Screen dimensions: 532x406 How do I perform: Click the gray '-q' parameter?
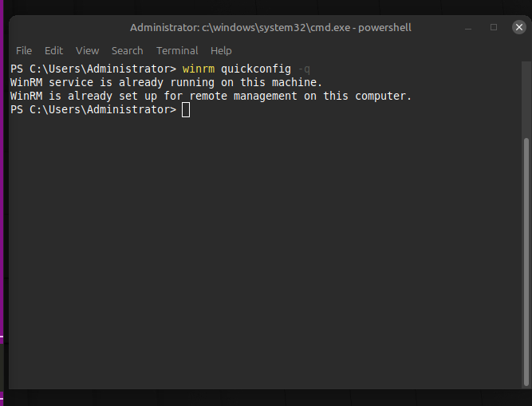coord(304,69)
